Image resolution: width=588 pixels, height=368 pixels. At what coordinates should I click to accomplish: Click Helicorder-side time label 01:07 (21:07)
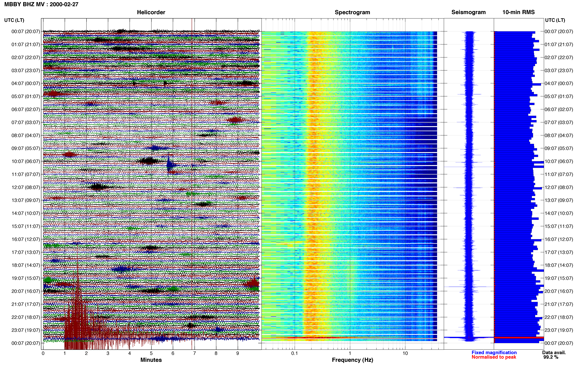coord(26,45)
